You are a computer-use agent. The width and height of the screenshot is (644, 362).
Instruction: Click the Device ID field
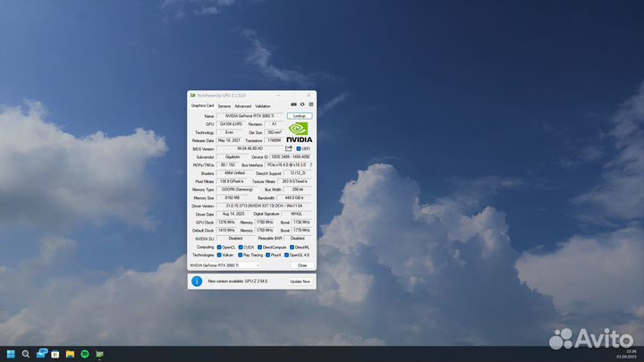291,156
